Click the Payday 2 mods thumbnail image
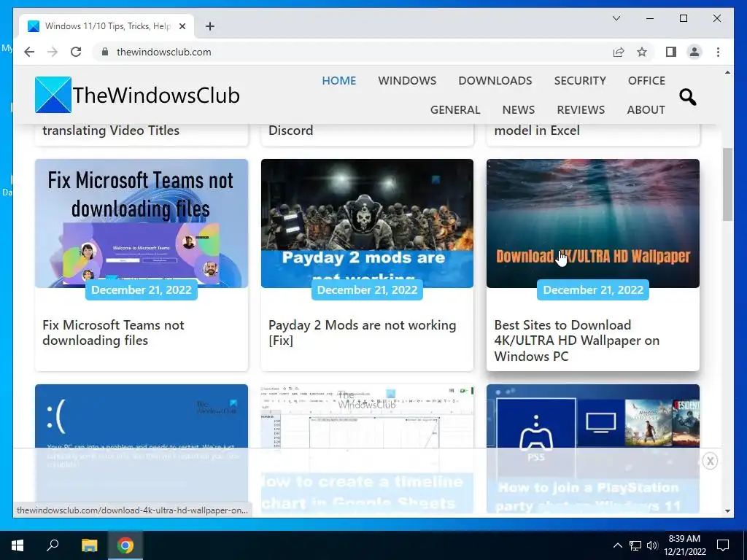The height and width of the screenshot is (560, 747). [x=368, y=223]
